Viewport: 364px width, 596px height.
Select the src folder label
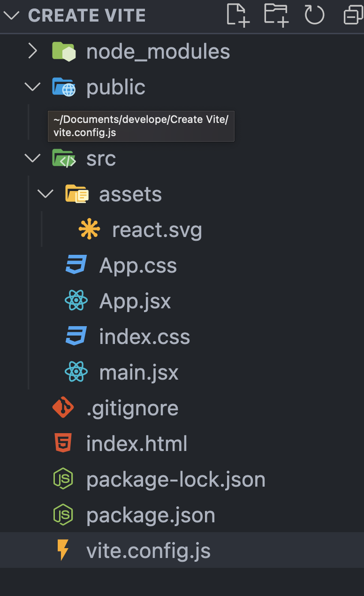pyautogui.click(x=101, y=159)
